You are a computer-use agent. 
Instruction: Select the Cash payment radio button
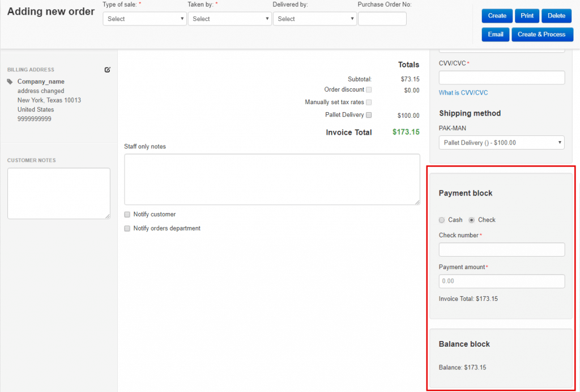[442, 220]
